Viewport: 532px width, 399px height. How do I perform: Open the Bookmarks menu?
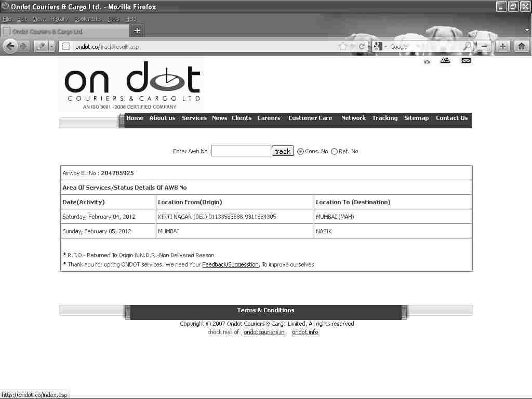point(87,19)
